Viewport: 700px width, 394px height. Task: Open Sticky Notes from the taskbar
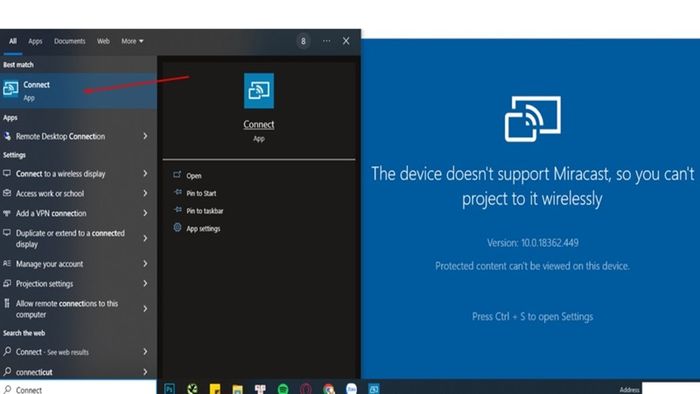tap(215, 389)
